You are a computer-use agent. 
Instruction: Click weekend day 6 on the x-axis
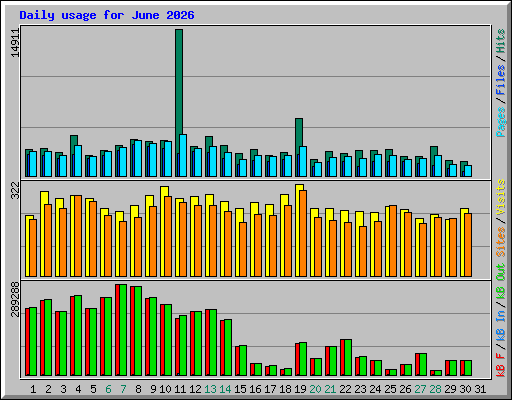click(108, 389)
